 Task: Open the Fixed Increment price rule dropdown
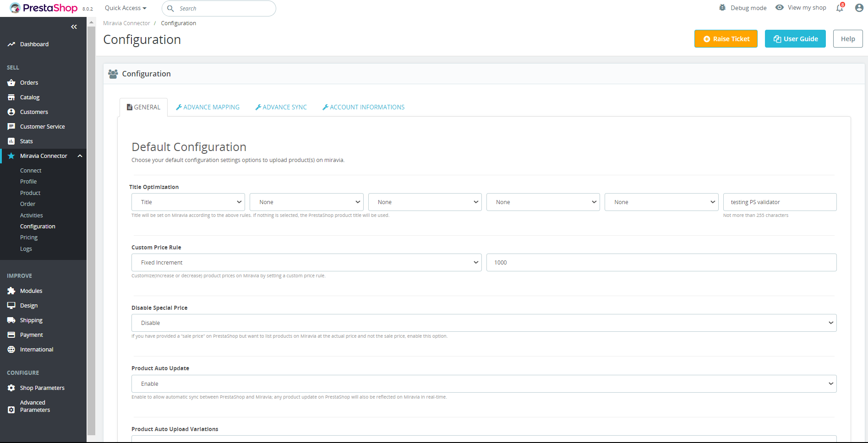click(x=306, y=263)
